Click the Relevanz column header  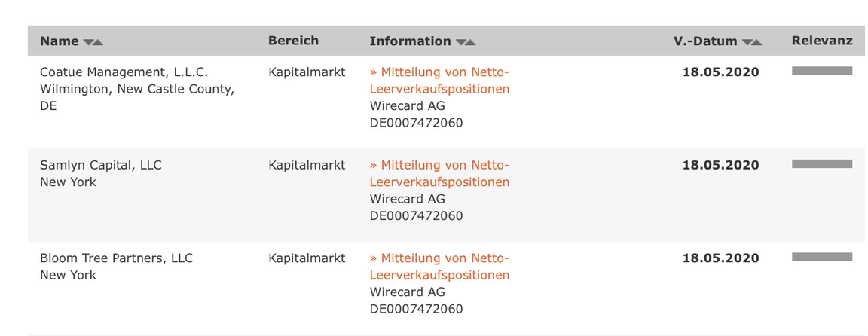point(822,41)
